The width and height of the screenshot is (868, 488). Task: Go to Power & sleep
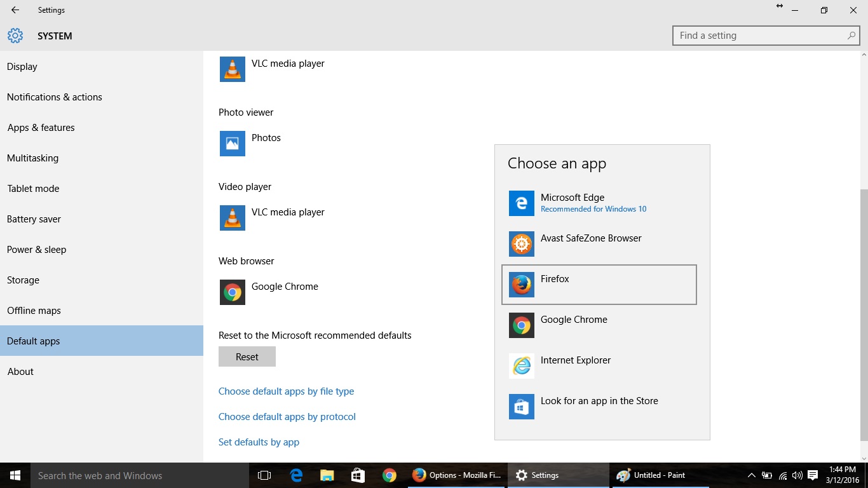pos(102,249)
